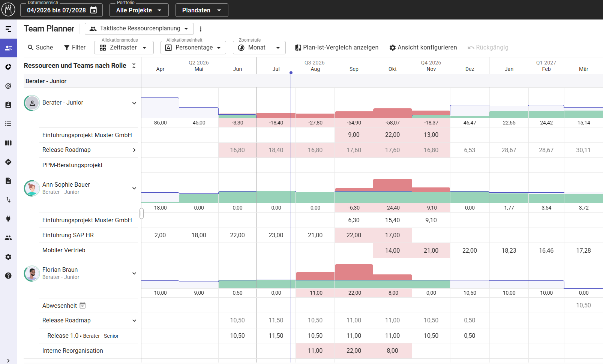Image resolution: width=603 pixels, height=364 pixels.
Task: Open the settings gear in left sidebar
Action: point(8,257)
